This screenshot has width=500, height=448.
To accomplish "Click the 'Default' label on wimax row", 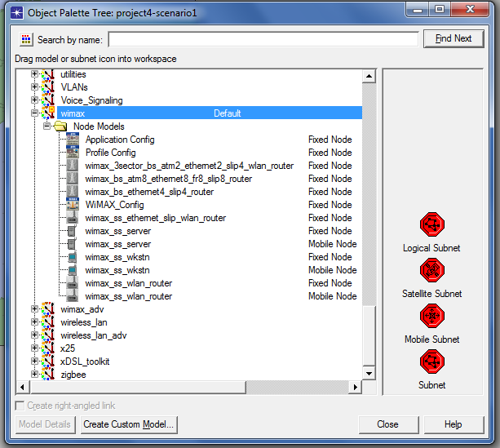I will (228, 113).
